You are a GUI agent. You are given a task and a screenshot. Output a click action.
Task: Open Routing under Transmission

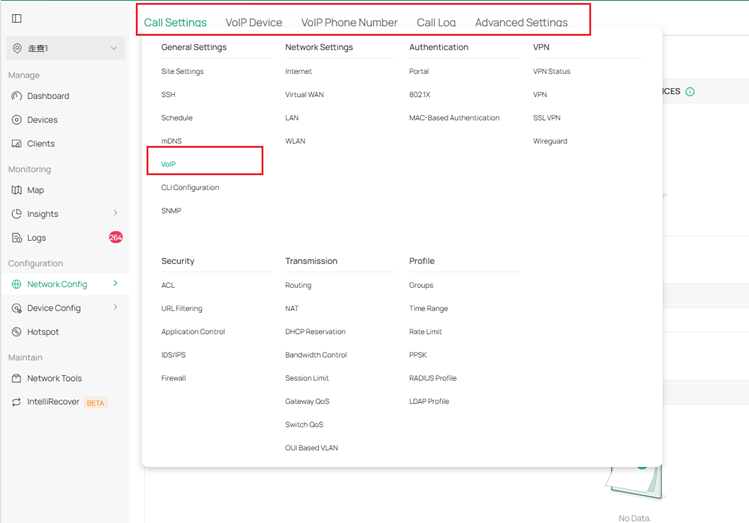[x=298, y=285]
